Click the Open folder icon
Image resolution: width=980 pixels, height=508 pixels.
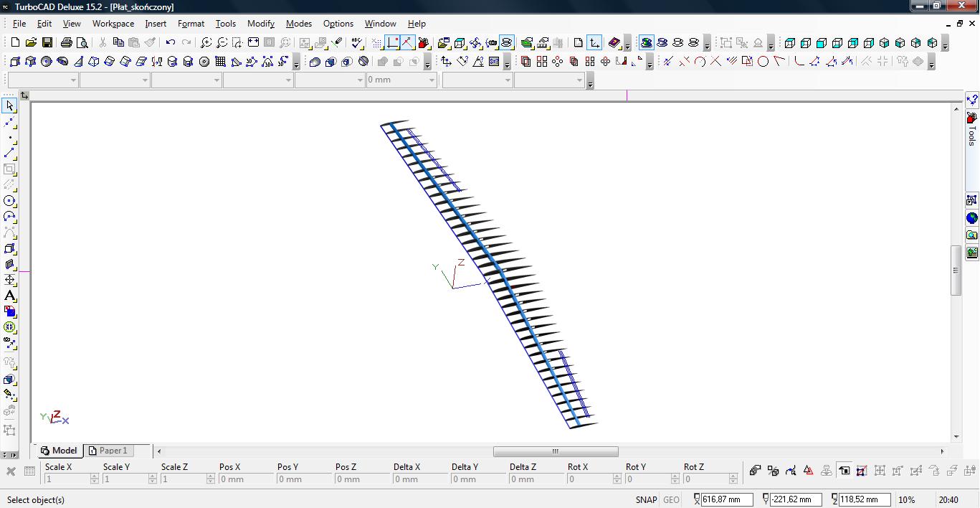[31, 43]
